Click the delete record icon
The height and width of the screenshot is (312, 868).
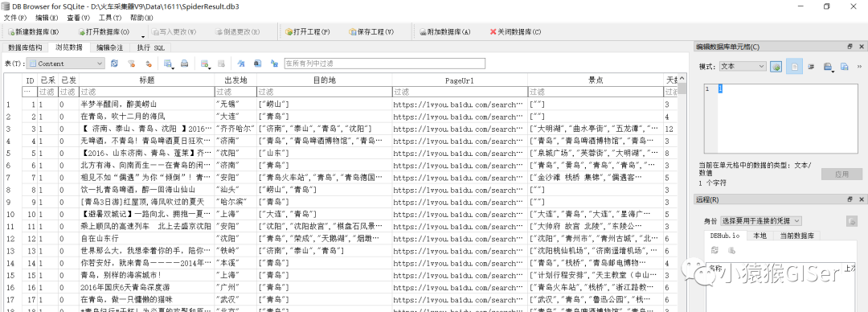coord(222,64)
